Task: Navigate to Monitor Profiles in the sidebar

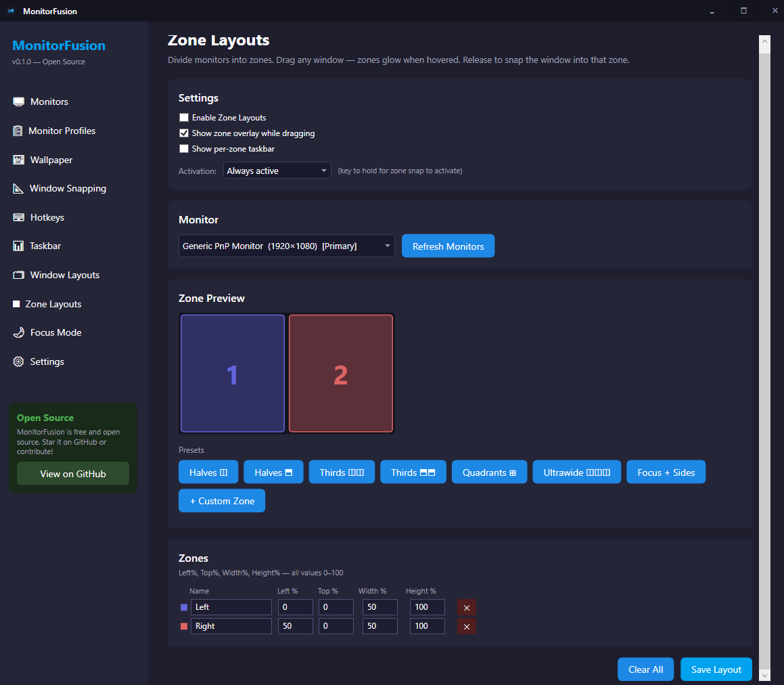Action: [18, 130]
